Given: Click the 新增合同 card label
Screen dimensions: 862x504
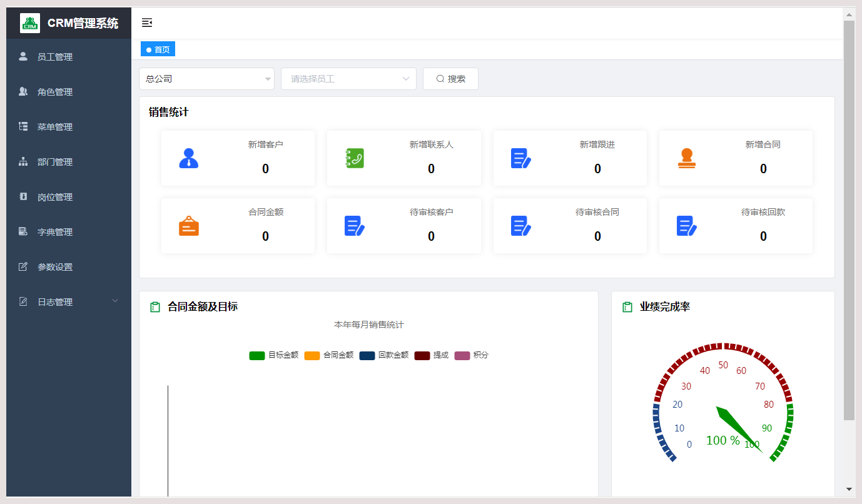Looking at the screenshot, I should point(763,144).
